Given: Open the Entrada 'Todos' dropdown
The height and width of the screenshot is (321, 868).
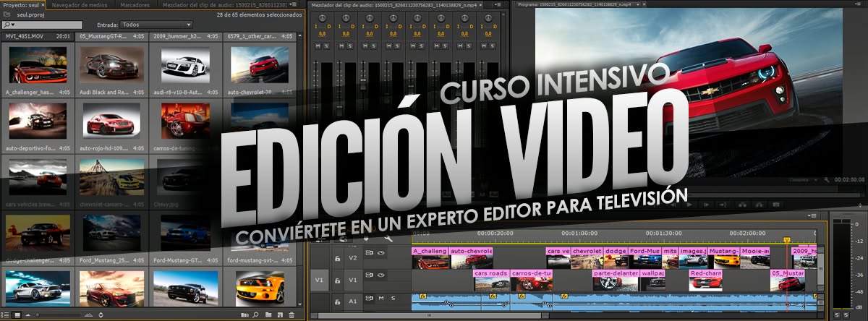Looking at the screenshot, I should tap(157, 24).
